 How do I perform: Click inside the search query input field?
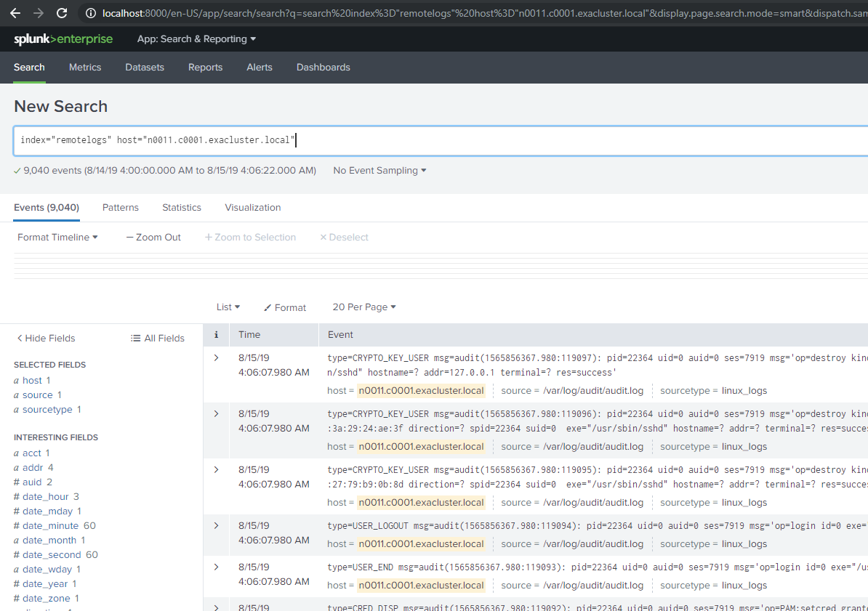(291, 139)
